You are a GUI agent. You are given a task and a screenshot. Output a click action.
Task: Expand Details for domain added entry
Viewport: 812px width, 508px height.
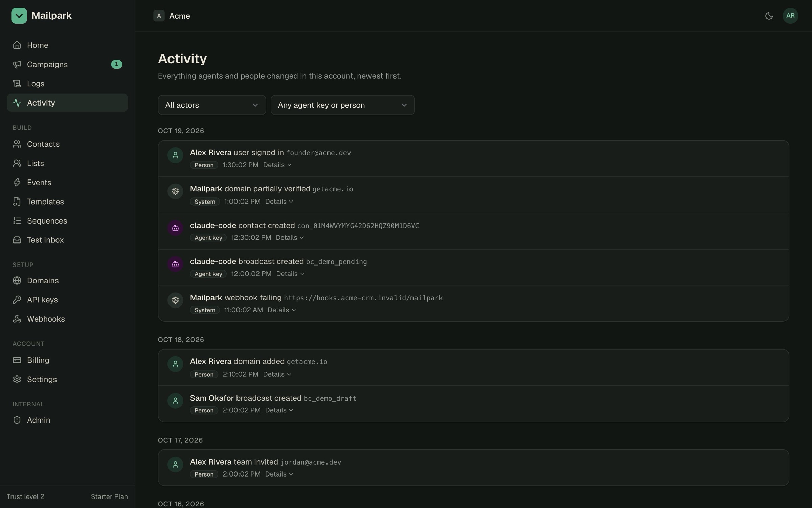[x=277, y=374]
